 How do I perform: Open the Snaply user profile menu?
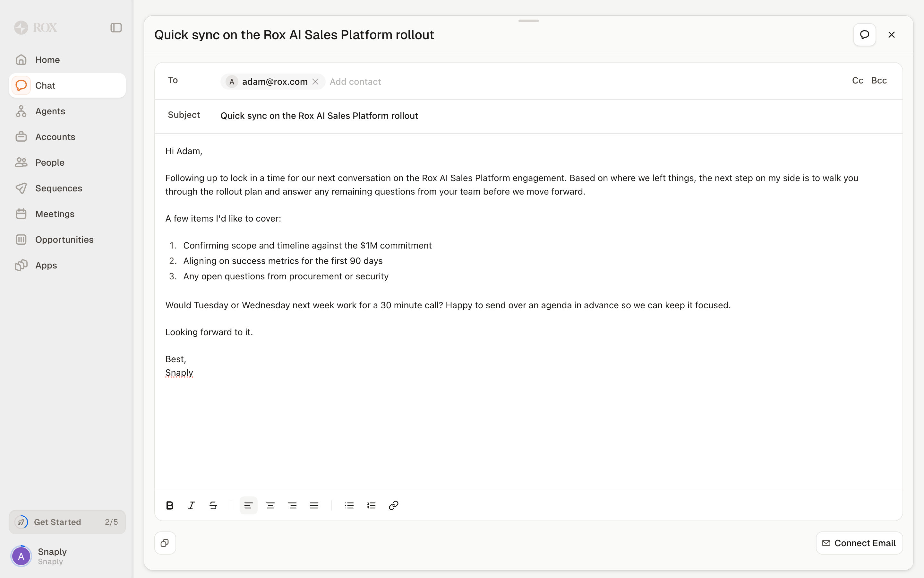pyautogui.click(x=67, y=556)
